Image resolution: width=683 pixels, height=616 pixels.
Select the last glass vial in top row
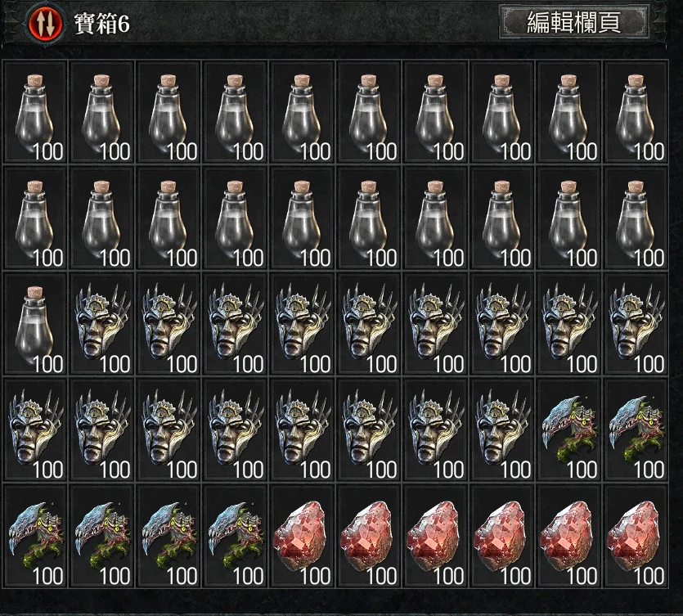click(636, 112)
